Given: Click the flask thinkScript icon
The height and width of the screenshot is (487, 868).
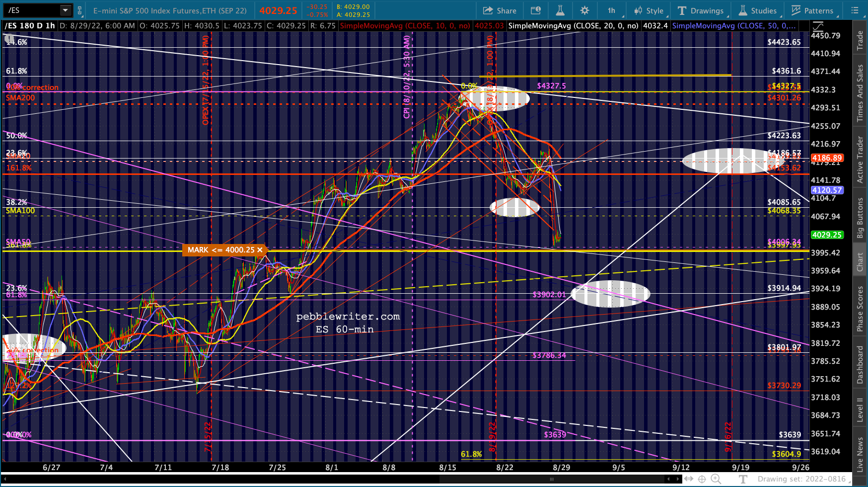Looking at the screenshot, I should coord(560,10).
